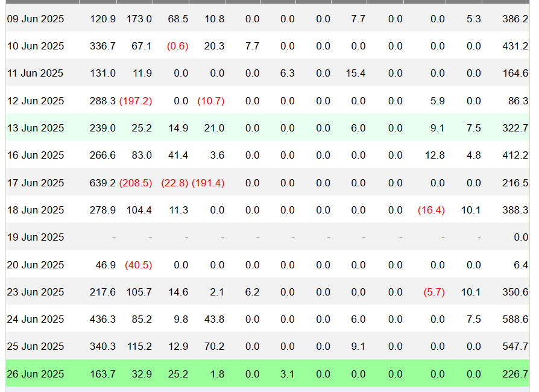This screenshot has width=539, height=392.
Task: Select the 131.0 value
Action: pos(102,73)
